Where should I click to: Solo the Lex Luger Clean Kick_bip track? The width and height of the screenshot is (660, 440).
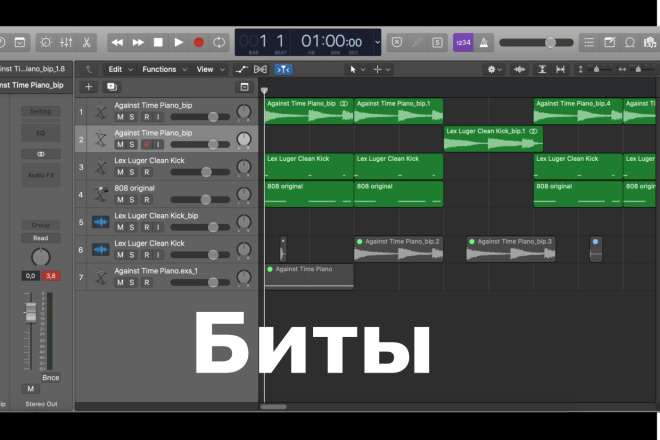point(132,227)
